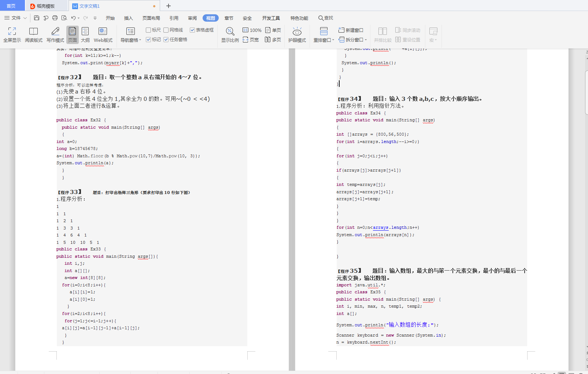
Task: Choose Single Page (单页) view
Action: pyautogui.click(x=273, y=30)
